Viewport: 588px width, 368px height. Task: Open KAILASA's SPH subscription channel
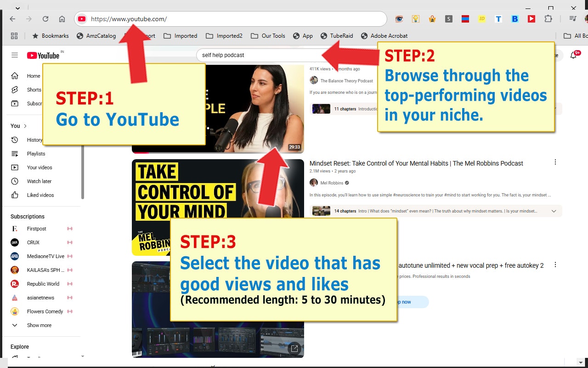tap(45, 270)
